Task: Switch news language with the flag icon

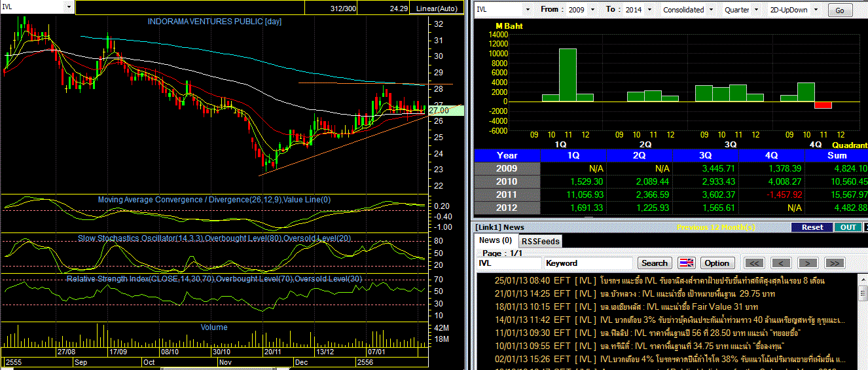Action: click(686, 263)
